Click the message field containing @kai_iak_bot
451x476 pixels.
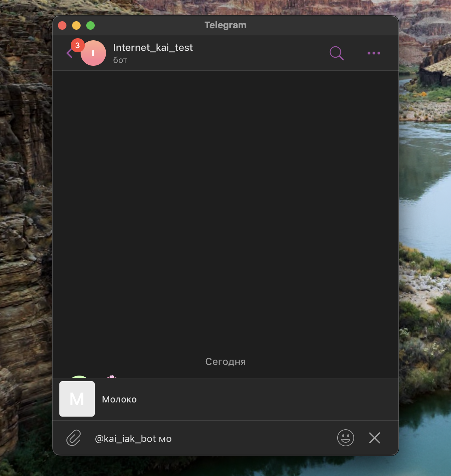[212, 439]
